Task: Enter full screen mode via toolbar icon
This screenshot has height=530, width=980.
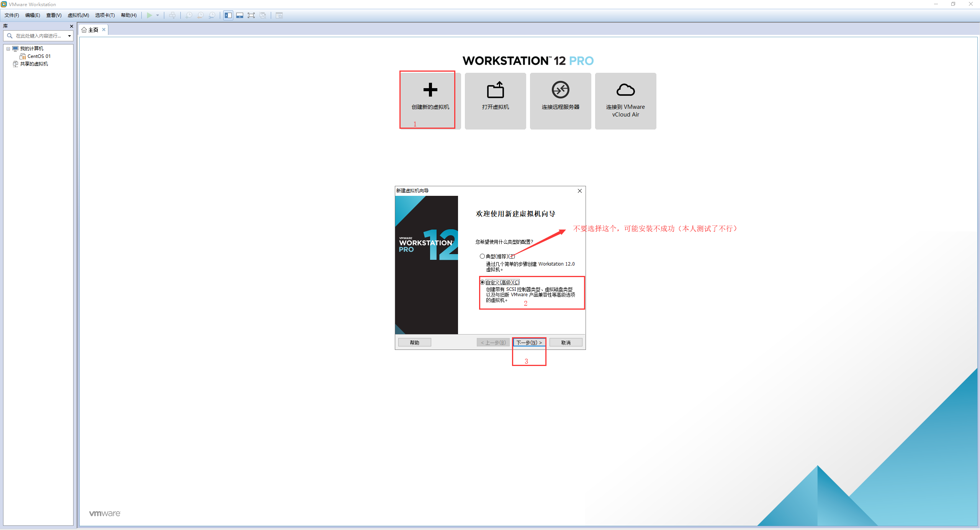Action: (251, 15)
